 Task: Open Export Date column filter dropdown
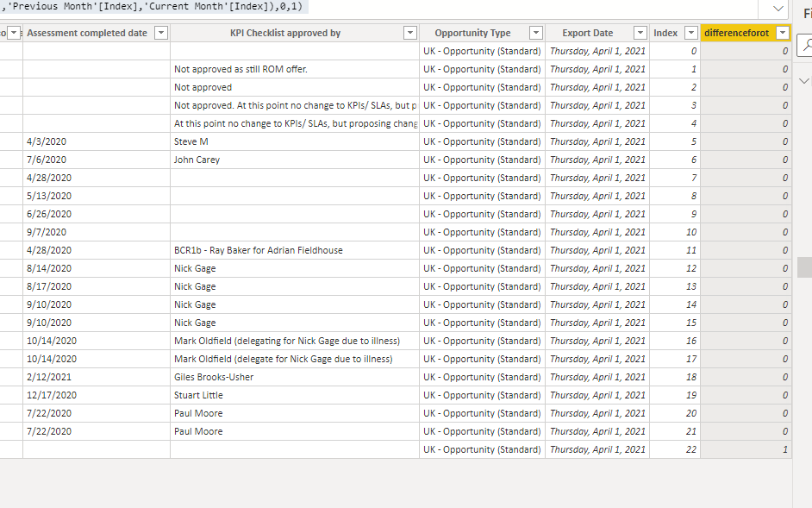pos(640,33)
